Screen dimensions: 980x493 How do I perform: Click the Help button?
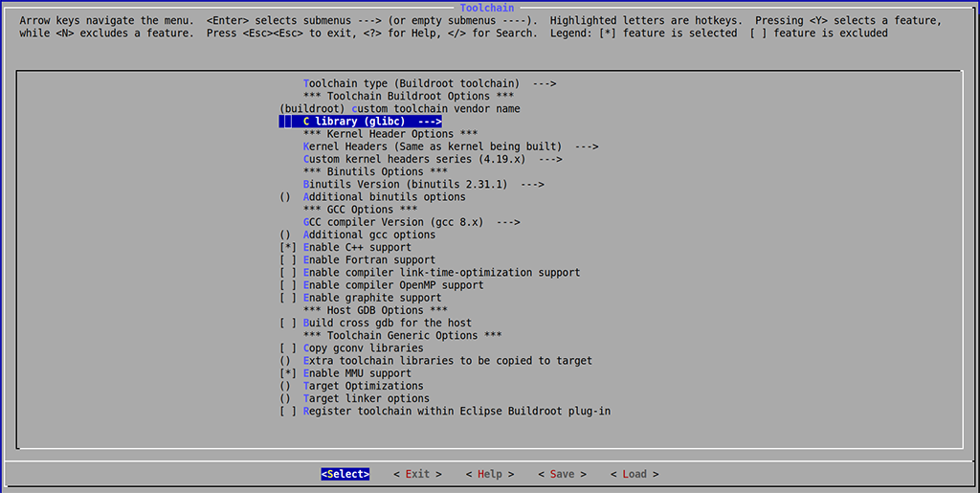pyautogui.click(x=490, y=474)
